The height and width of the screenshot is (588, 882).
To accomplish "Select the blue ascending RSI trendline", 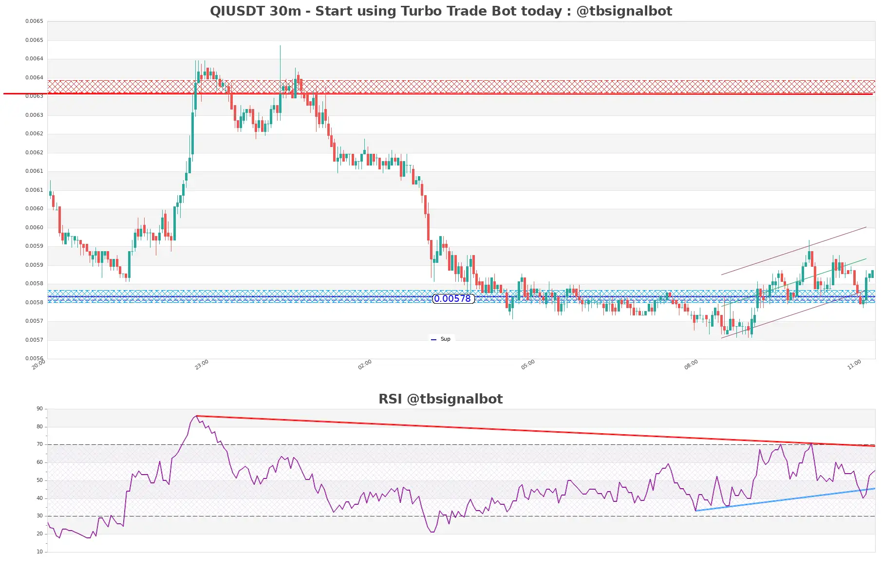I will tap(785, 499).
